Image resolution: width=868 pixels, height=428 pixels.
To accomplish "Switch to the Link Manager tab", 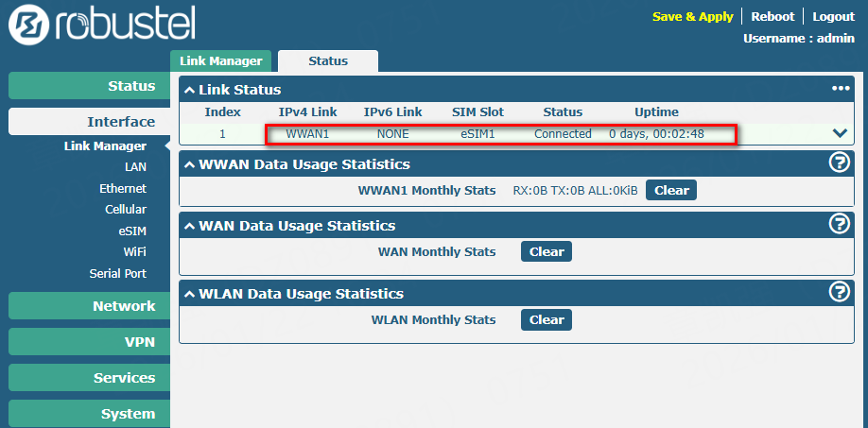I will [x=220, y=60].
